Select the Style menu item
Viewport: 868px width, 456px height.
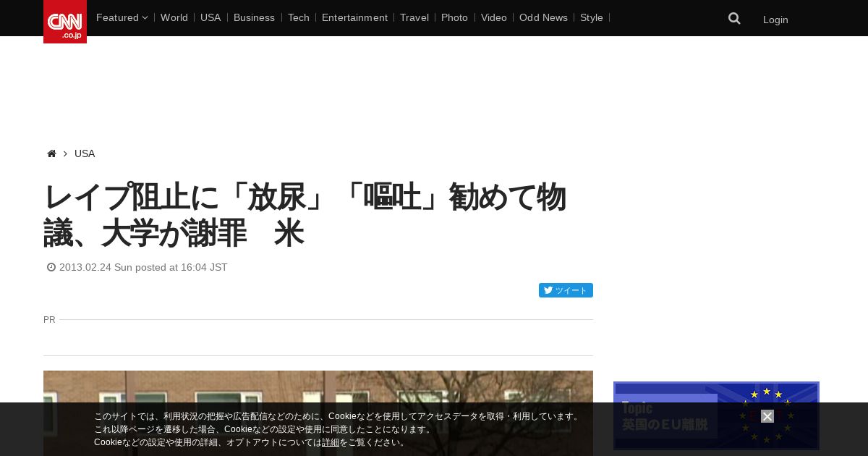click(x=592, y=17)
